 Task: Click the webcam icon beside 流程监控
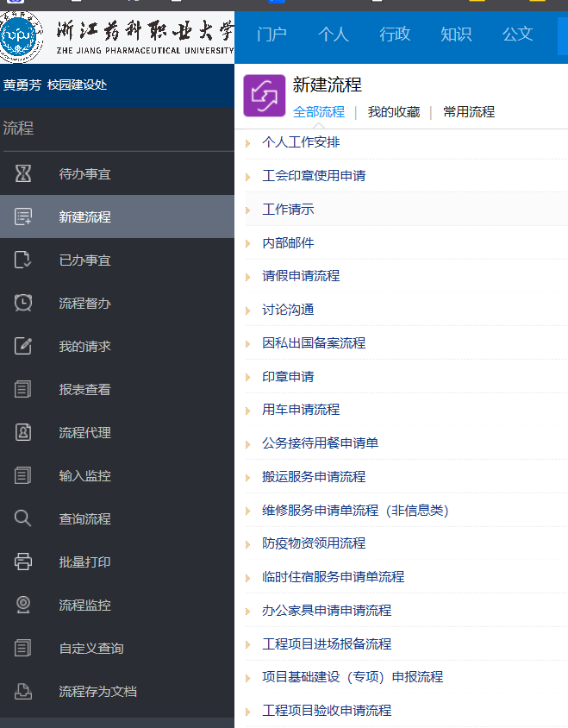23,605
